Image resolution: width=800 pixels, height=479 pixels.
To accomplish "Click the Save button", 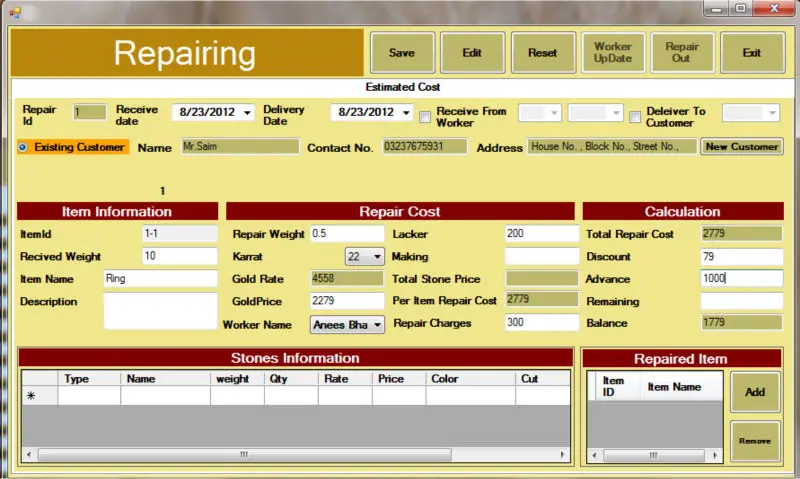I will point(401,53).
